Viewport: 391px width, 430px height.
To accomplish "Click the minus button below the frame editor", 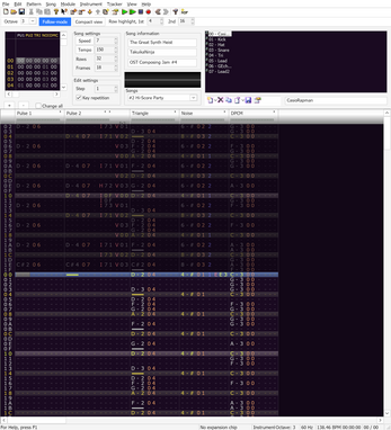I will [x=23, y=105].
